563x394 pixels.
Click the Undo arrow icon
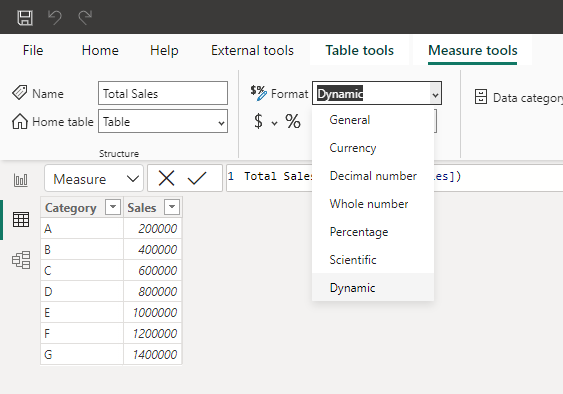coord(55,18)
